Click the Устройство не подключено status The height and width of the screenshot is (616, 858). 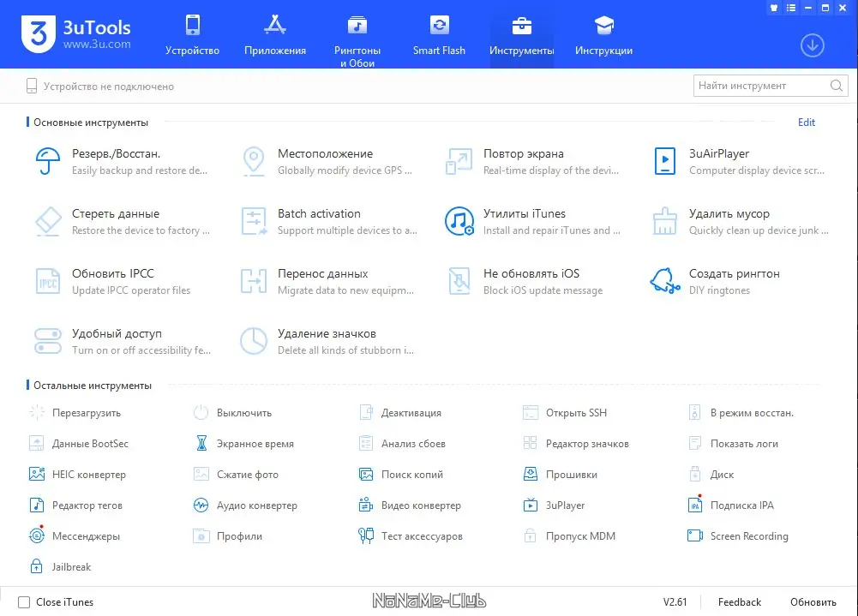click(100, 86)
